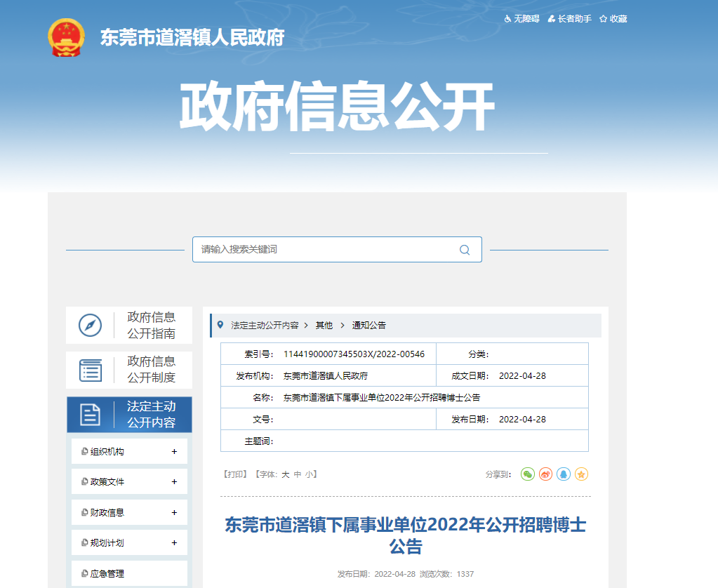Click the 无障碍 accessibility link
The height and width of the screenshot is (588, 718).
[x=521, y=19]
